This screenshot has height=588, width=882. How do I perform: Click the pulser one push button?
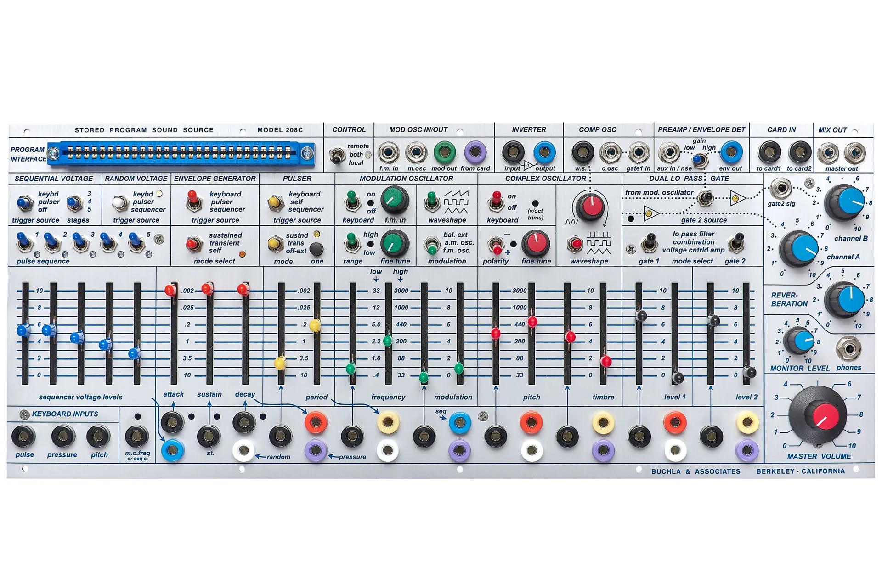316,249
